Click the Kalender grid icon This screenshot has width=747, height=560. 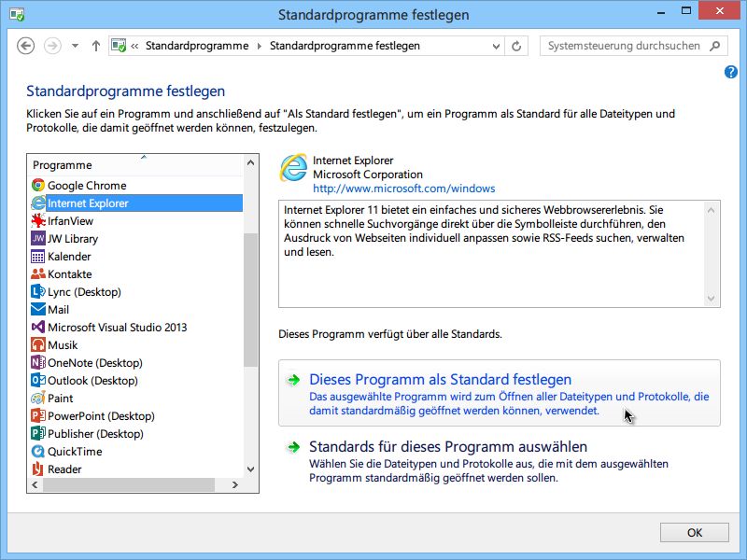pyautogui.click(x=38, y=256)
